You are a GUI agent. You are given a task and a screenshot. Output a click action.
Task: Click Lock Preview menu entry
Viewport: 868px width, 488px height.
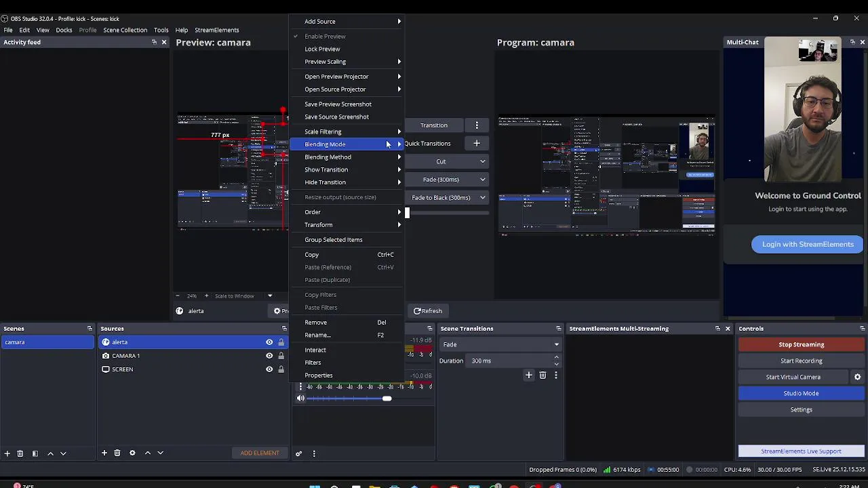coord(347,49)
